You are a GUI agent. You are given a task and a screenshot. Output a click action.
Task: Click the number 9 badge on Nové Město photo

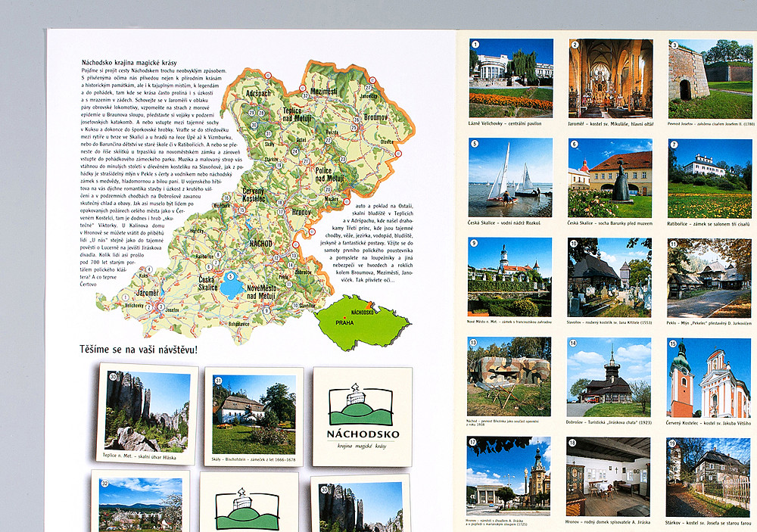point(474,244)
